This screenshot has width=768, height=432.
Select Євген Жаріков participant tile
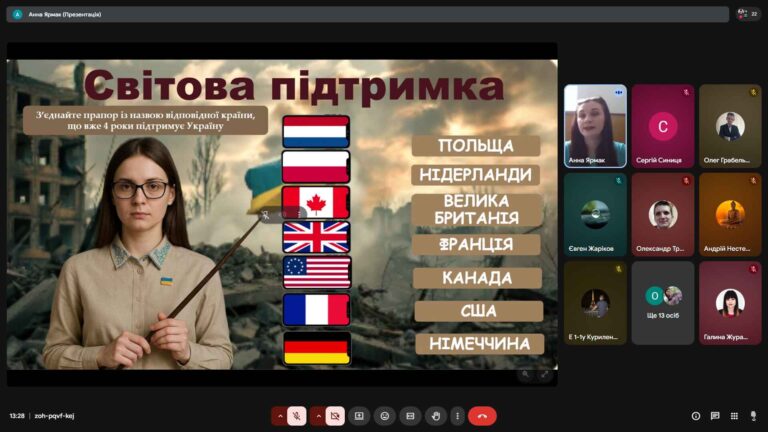[x=595, y=215]
